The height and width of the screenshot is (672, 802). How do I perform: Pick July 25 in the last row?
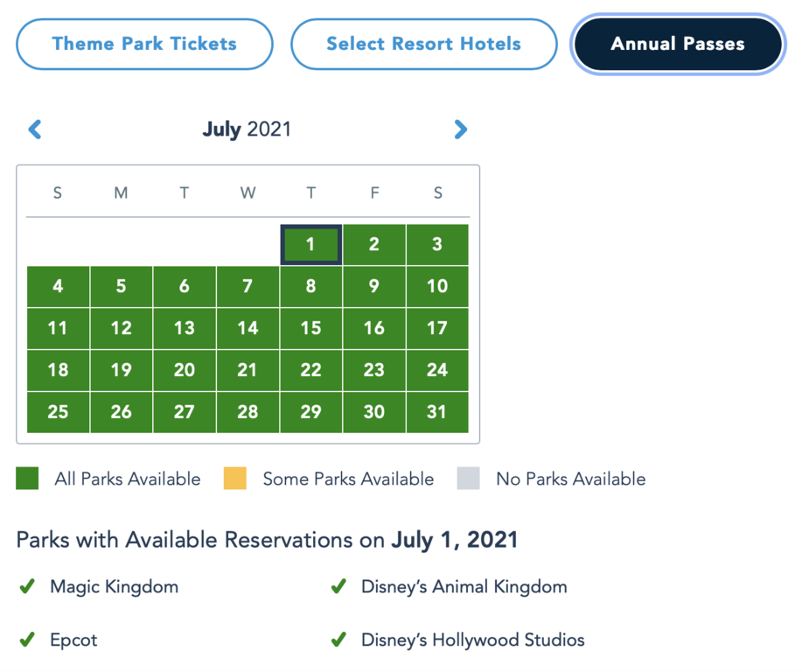(x=59, y=412)
